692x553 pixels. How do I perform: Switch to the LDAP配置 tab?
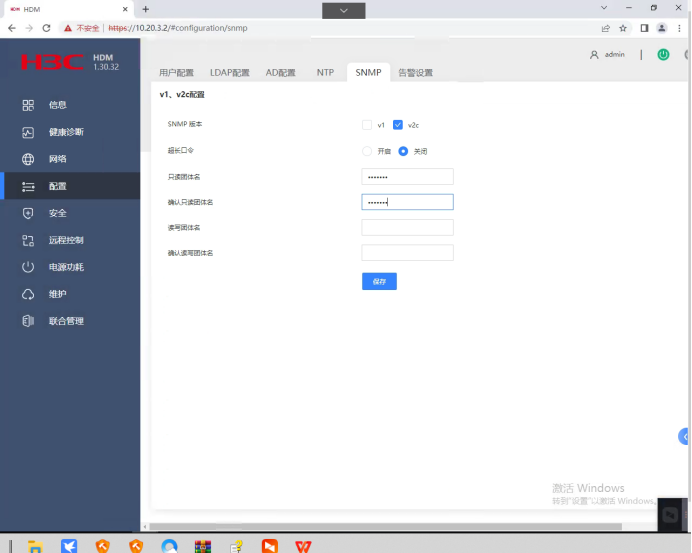pos(229,73)
